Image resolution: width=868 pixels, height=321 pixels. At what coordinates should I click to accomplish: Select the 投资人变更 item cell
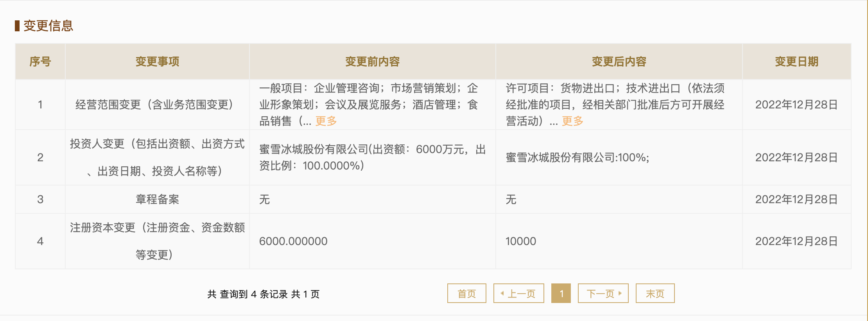click(x=157, y=157)
